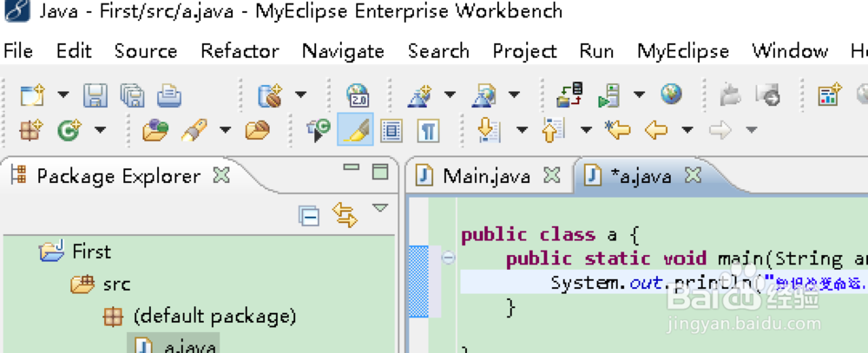This screenshot has width=868, height=353.
Task: Click the New Java Package icon
Action: coord(31,131)
